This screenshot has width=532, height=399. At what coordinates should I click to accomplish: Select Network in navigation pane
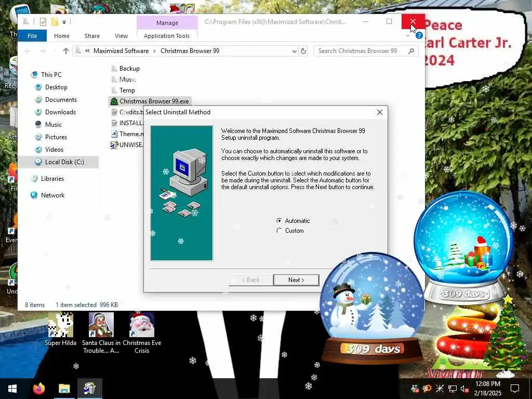click(x=52, y=195)
